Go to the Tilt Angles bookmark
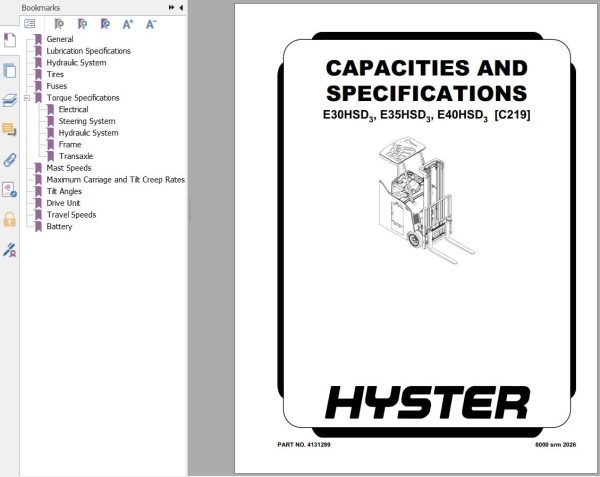Viewport: 600px width, 477px height. coord(64,191)
